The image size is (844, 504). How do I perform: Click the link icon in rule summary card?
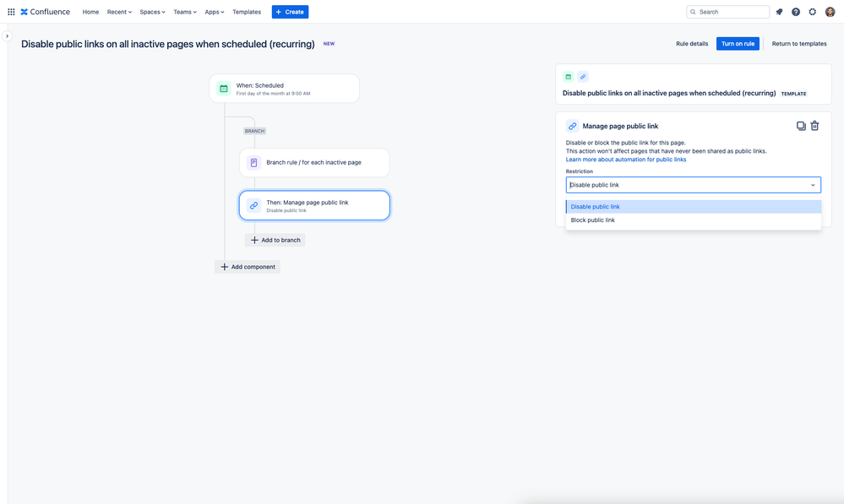point(583,77)
